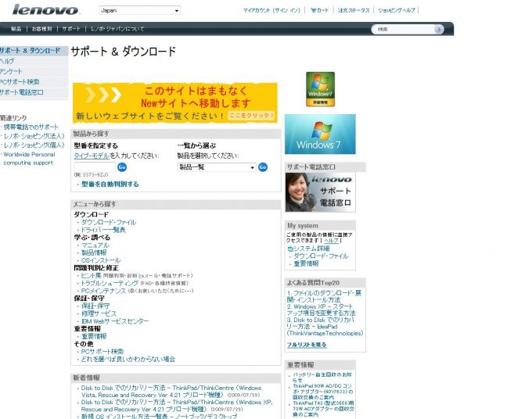Viewport: 532px width, 419px height.
Task: Click the 検索 search field
Action: [x=403, y=30]
